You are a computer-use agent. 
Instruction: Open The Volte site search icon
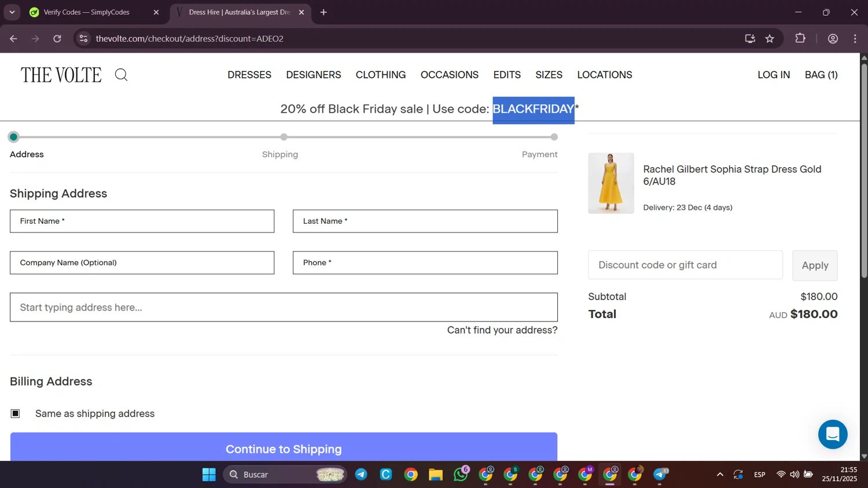(121, 75)
